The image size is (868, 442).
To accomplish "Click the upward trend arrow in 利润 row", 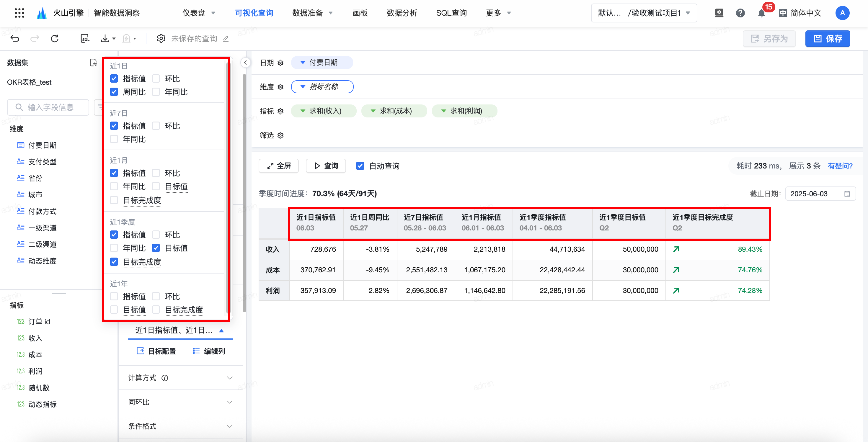I will [676, 290].
